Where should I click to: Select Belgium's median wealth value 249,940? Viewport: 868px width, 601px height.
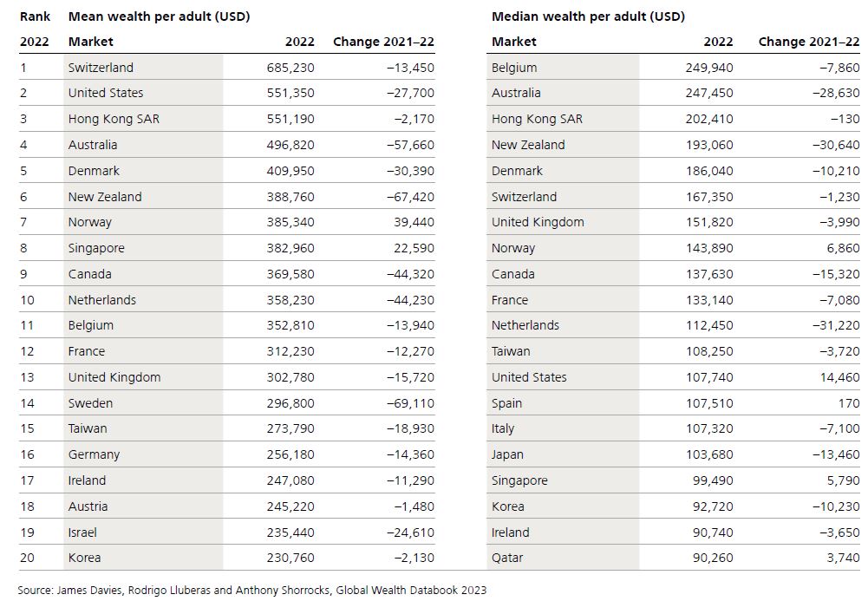pos(708,68)
